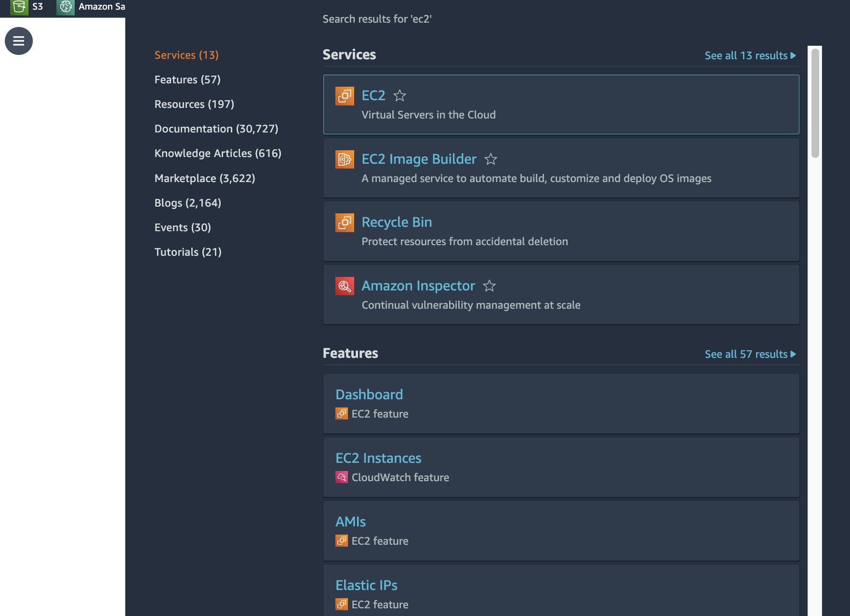Viewport: 850px width, 616px height.
Task: Click EC2 icon under AMIs feature
Action: (342, 541)
